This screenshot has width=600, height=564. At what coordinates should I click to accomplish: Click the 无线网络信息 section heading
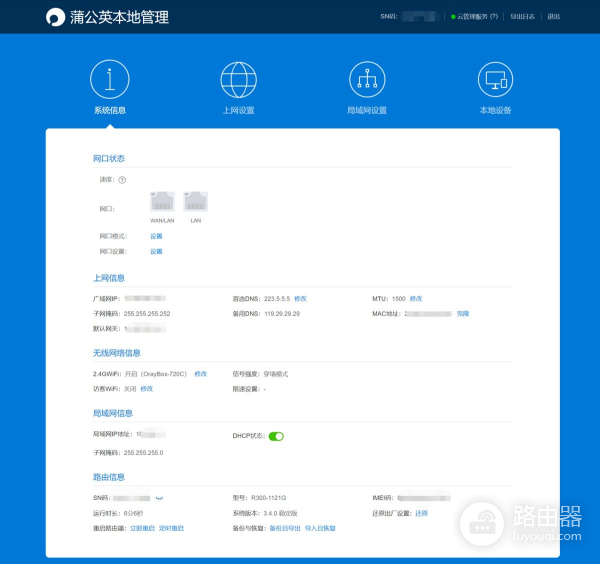[117, 353]
